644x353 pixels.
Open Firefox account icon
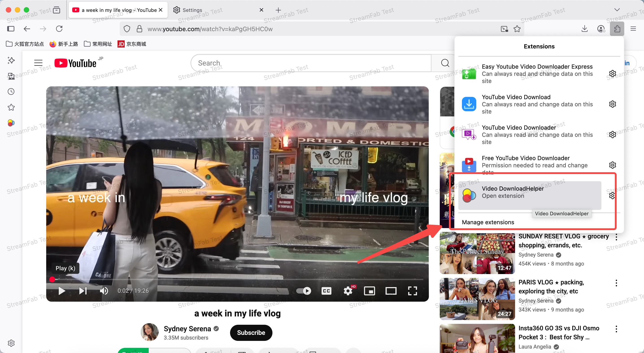(x=601, y=29)
